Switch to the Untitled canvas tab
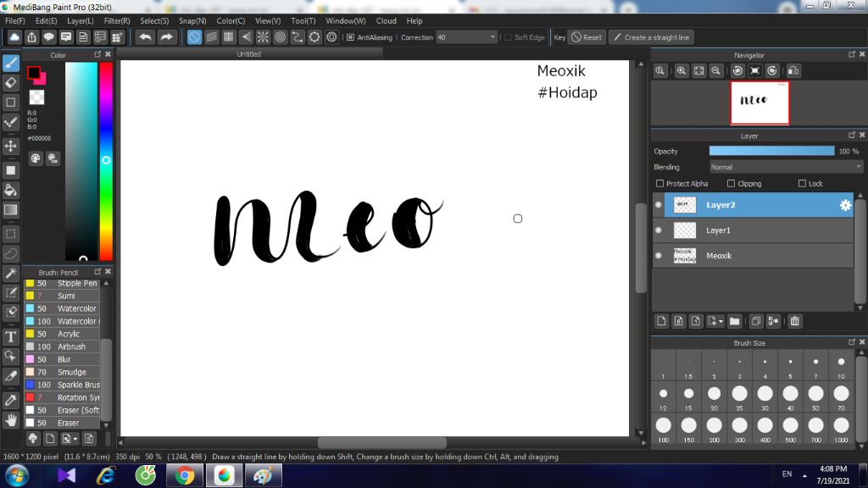The width and height of the screenshot is (868, 488). coord(248,53)
